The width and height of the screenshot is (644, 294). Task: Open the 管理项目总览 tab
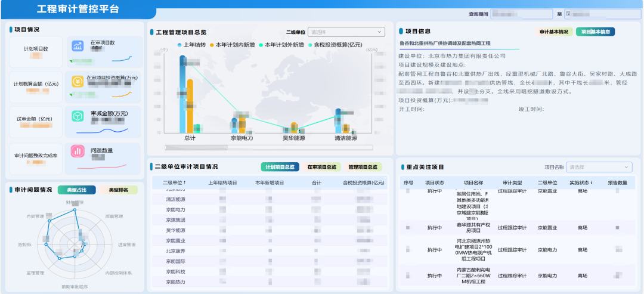(363, 167)
